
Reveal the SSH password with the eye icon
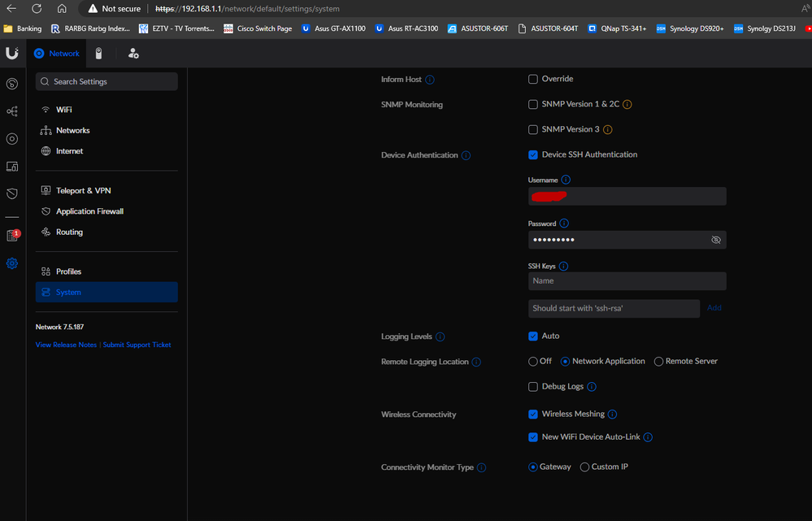716,240
